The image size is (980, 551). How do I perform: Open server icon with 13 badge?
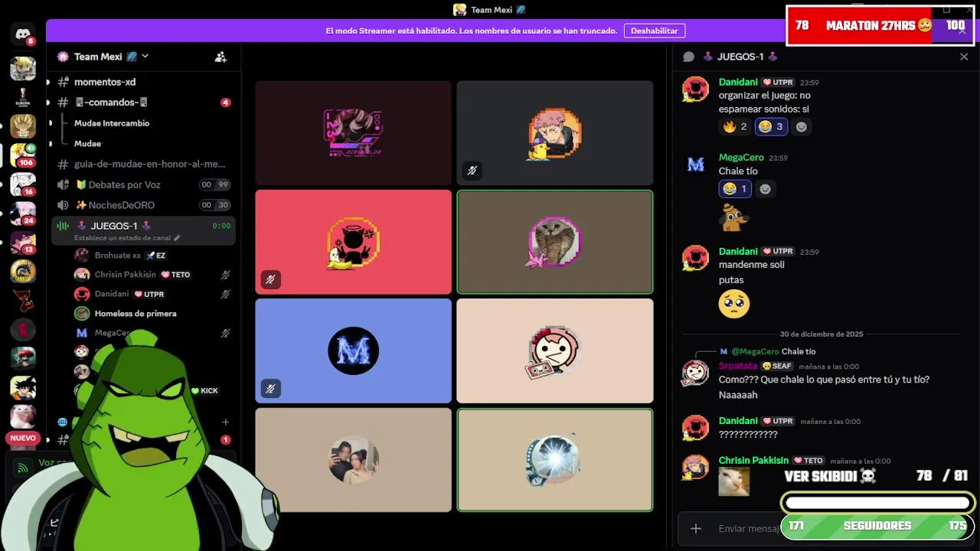point(22,243)
